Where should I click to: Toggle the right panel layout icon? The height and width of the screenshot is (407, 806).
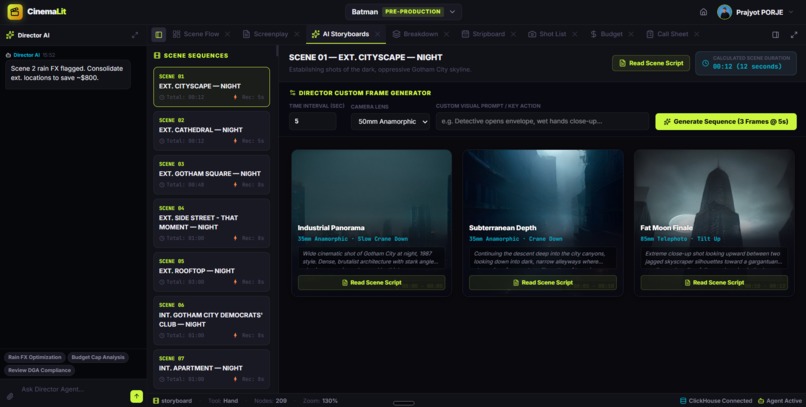pyautogui.click(x=775, y=34)
